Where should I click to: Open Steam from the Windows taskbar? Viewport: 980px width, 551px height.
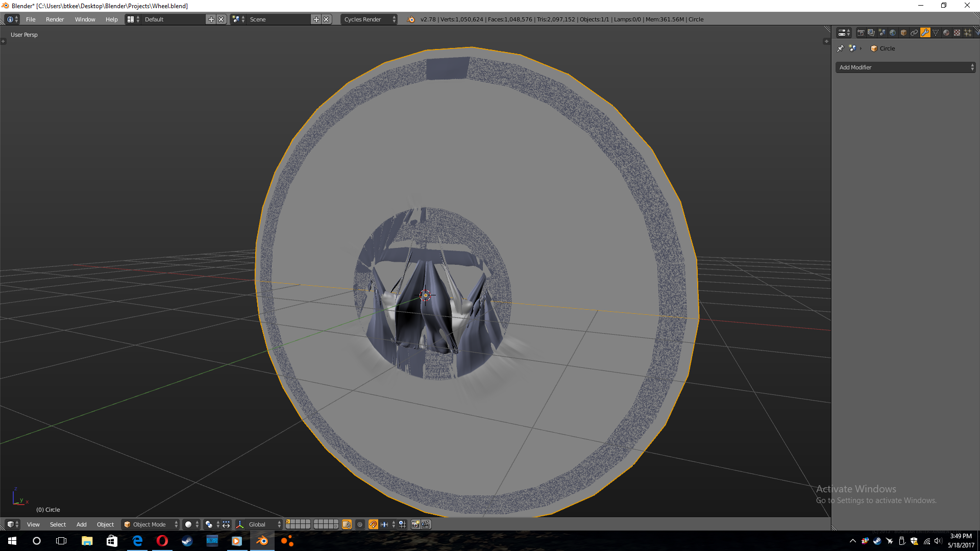[x=187, y=541]
